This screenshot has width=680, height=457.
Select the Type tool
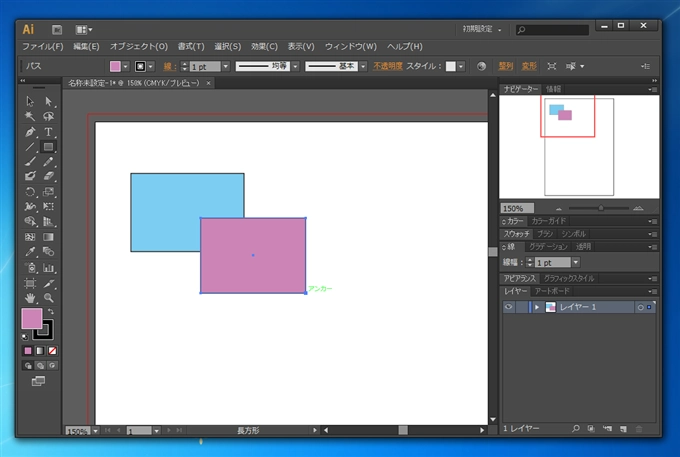click(48, 131)
